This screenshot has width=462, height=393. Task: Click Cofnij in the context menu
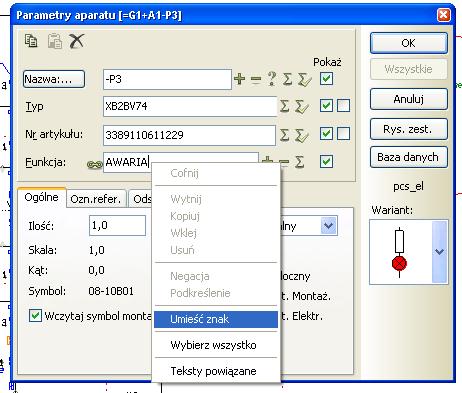pos(216,173)
